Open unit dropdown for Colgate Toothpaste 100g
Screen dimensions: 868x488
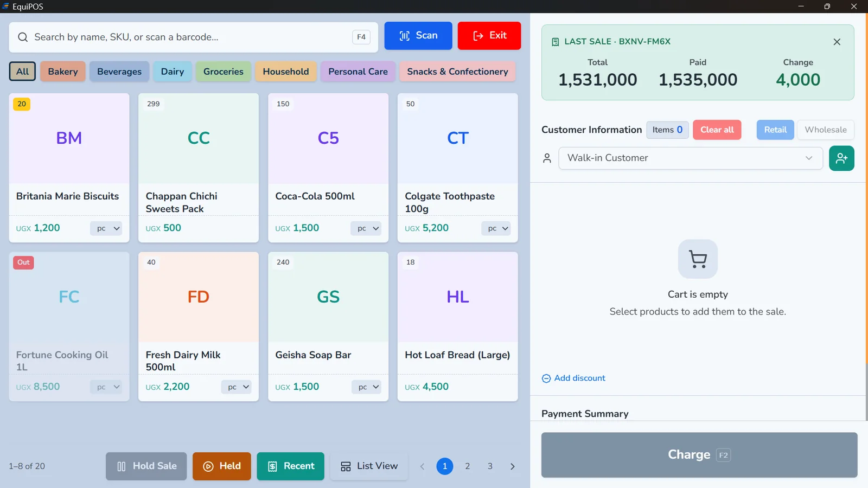[x=496, y=228]
